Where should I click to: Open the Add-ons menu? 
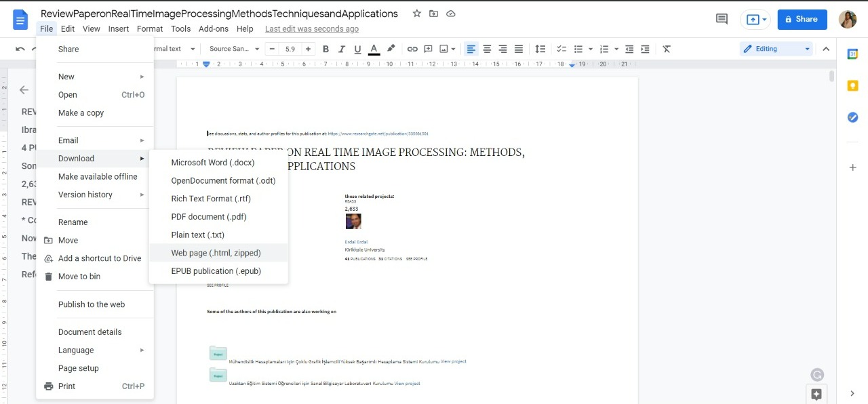tap(214, 29)
